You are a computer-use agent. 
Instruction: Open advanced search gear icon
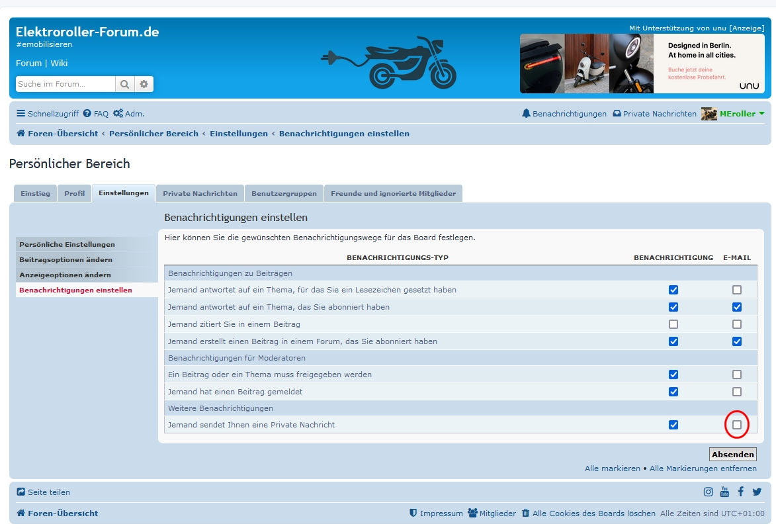(x=144, y=84)
